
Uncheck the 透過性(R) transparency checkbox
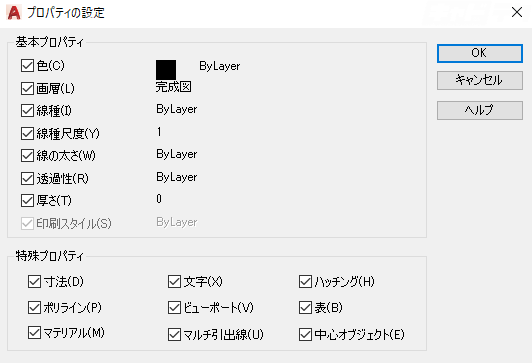[27, 178]
